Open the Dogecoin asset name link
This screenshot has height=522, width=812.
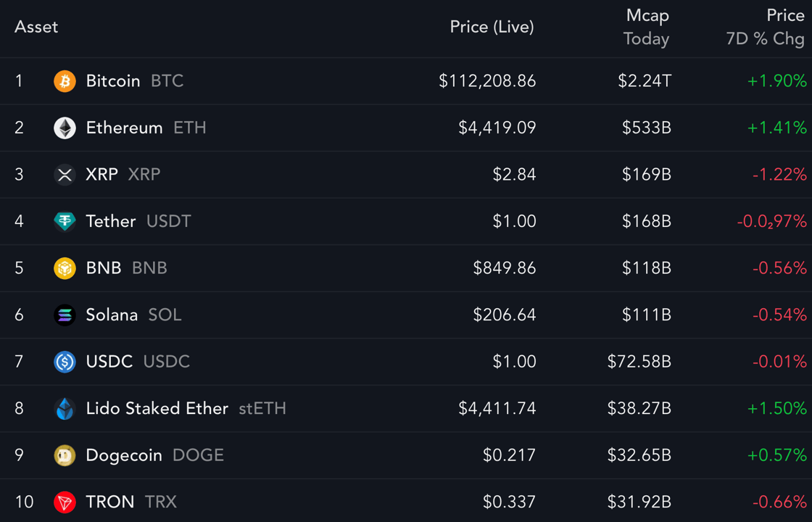coord(124,455)
